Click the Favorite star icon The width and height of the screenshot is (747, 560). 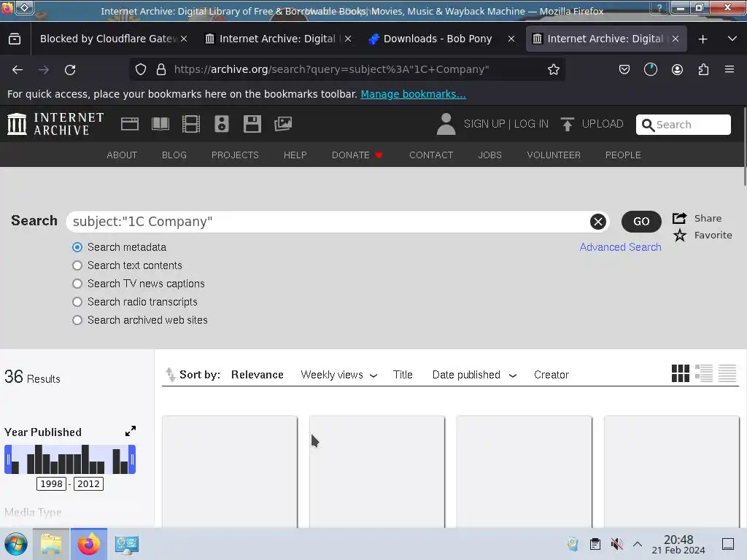click(x=680, y=236)
